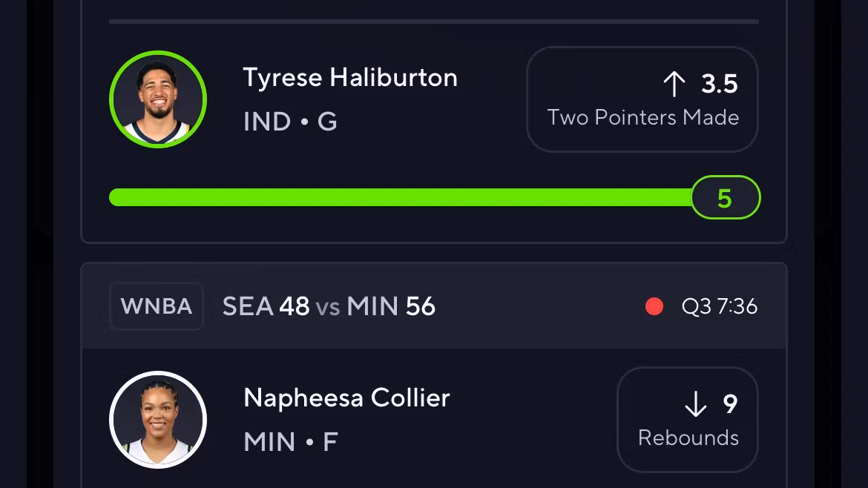Click the down arrow in Collier's pick box
This screenshot has width=868, height=488.
[695, 404]
